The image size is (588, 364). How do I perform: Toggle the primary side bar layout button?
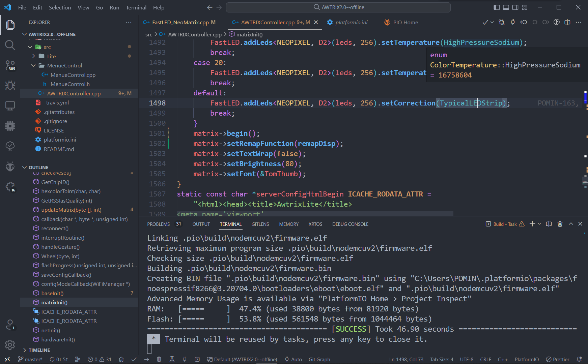tap(497, 7)
